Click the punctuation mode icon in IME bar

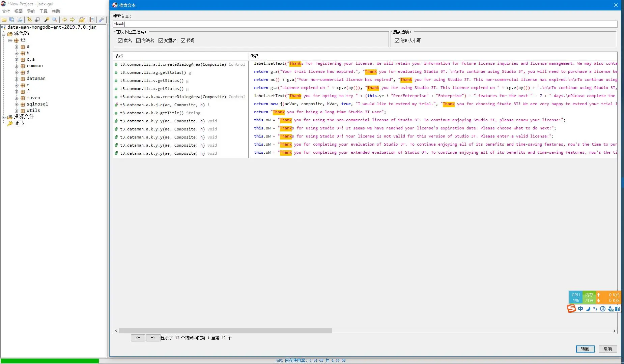595,309
